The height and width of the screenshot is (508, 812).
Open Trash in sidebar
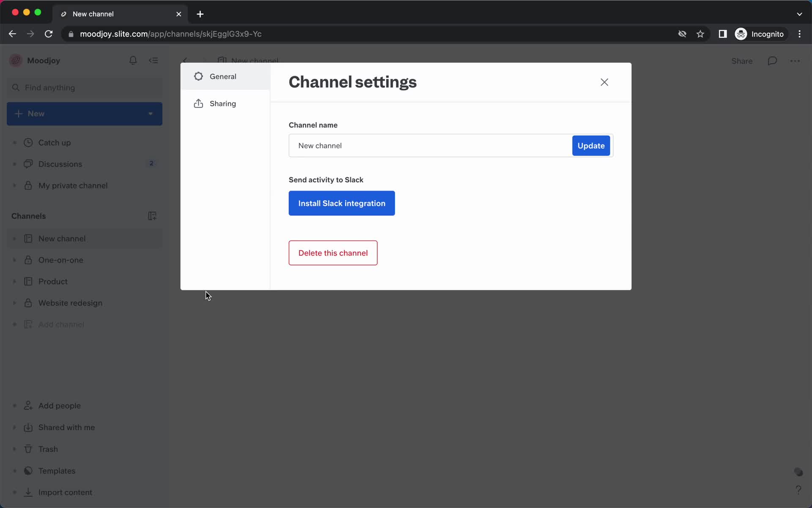tap(48, 449)
